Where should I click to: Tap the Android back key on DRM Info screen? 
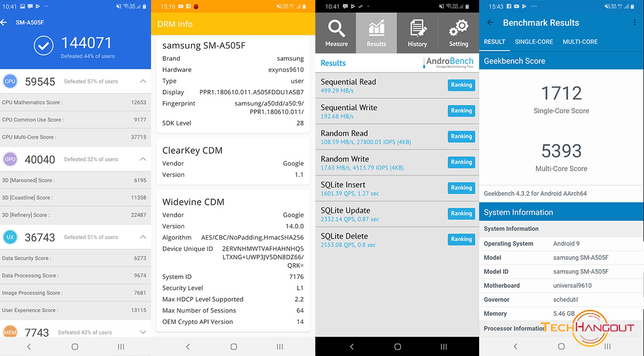(x=188, y=346)
